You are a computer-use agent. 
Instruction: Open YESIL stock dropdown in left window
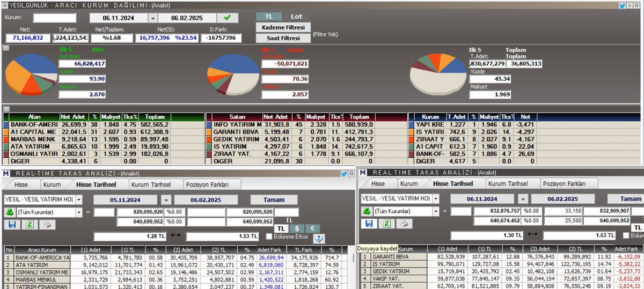(79, 199)
